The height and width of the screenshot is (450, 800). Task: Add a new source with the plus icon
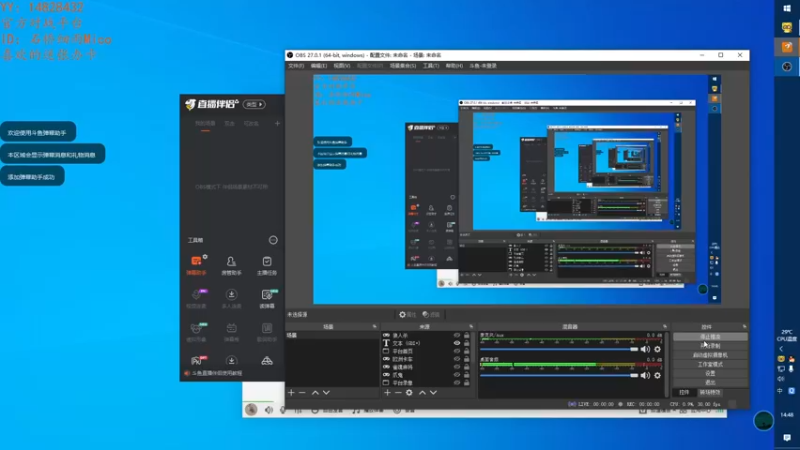387,392
